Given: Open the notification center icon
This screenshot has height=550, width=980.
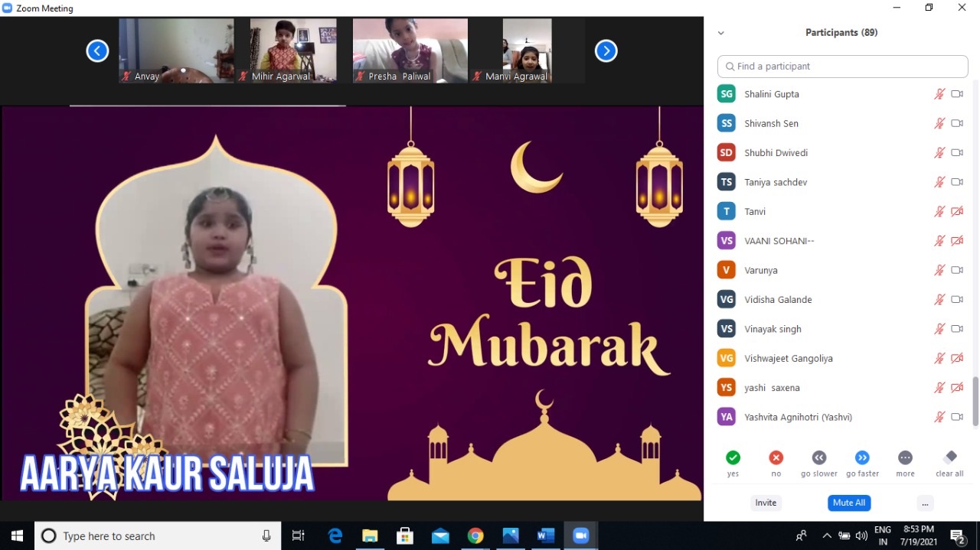Looking at the screenshot, I should [x=957, y=536].
